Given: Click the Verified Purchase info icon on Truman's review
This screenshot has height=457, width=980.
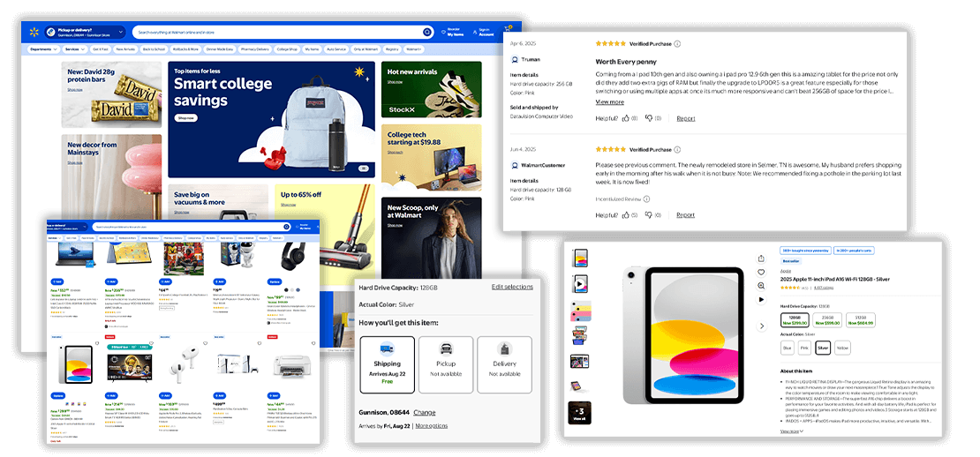Looking at the screenshot, I should pyautogui.click(x=677, y=43).
